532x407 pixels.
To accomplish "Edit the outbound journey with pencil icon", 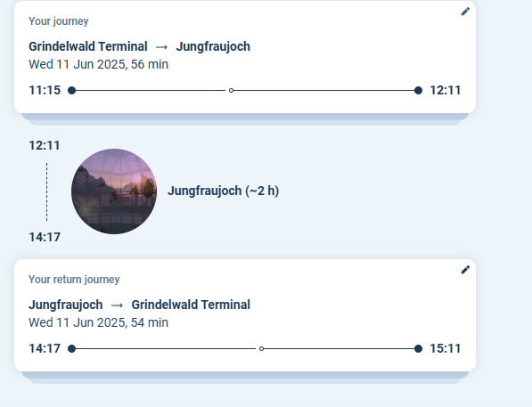I will 465,12.
